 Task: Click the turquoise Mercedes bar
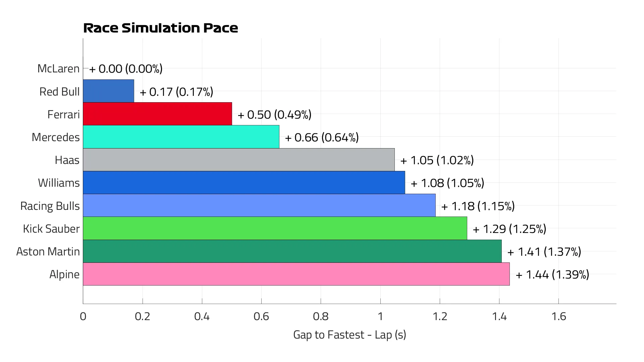coord(181,137)
